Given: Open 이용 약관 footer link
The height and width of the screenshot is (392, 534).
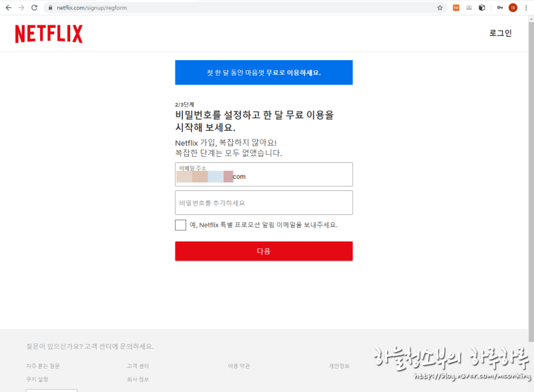Looking at the screenshot, I should (239, 366).
